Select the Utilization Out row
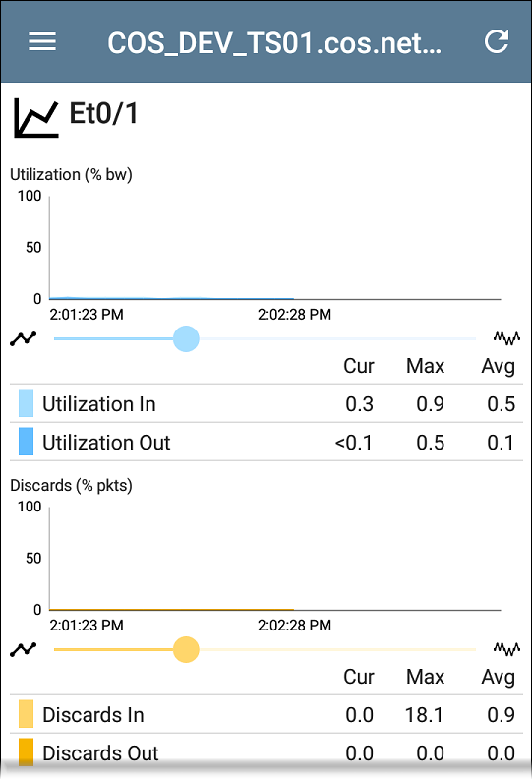Viewport: 532px width, 780px height. point(266,442)
